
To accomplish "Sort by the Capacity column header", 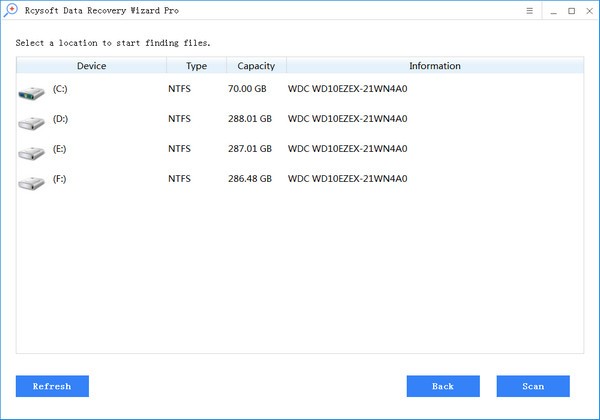I will click(256, 65).
